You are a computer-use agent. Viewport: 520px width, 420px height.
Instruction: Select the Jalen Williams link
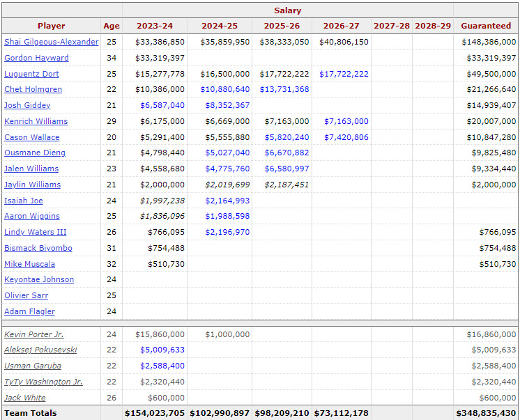pyautogui.click(x=31, y=169)
